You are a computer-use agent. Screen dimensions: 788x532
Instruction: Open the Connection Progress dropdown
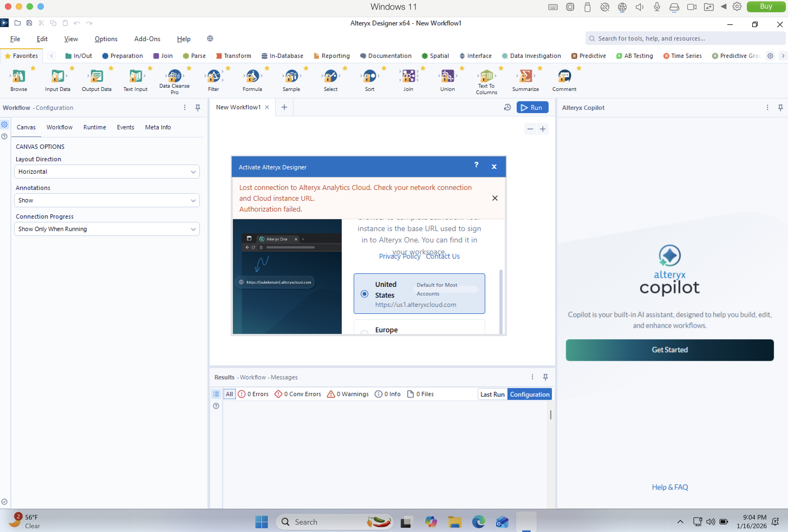point(106,229)
